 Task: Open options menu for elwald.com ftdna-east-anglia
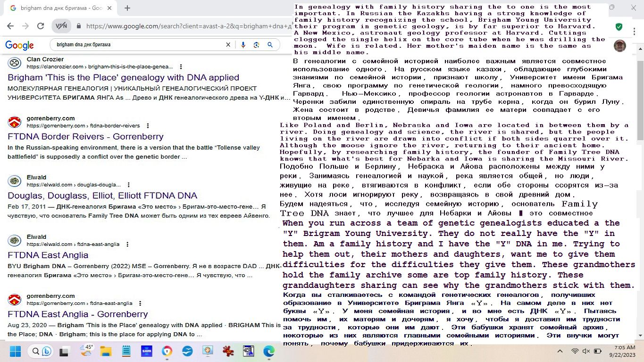pos(127,244)
